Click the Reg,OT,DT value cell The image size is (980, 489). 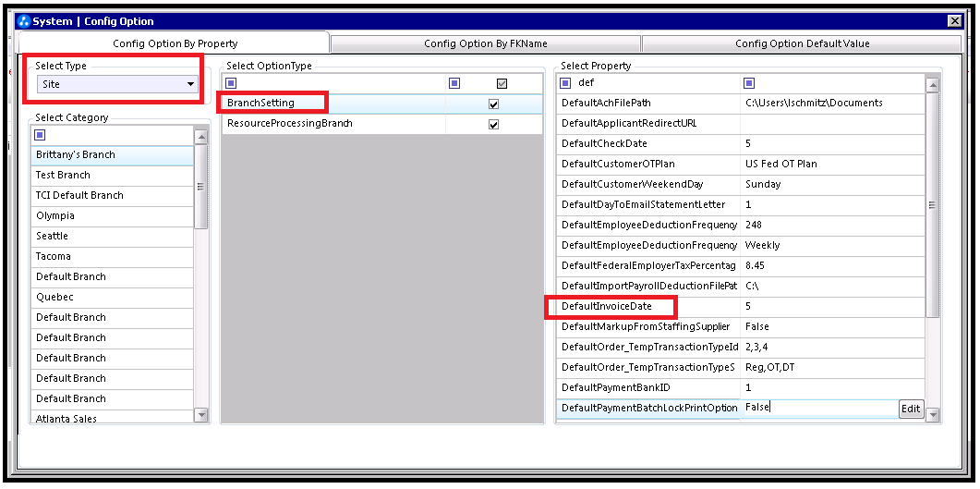coord(832,367)
